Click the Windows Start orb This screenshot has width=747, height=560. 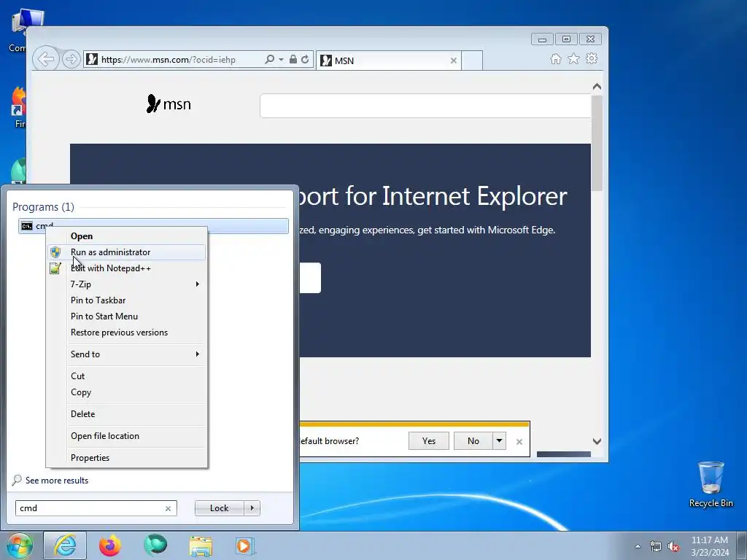pyautogui.click(x=20, y=545)
